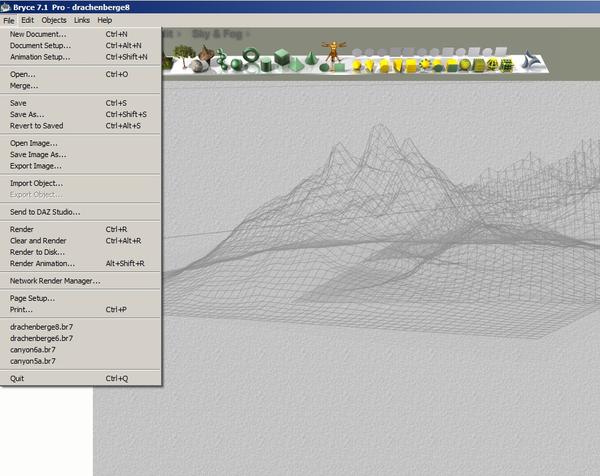Viewport: 600px width, 476px height.
Task: Choose New Document from the File menu
Action: [x=81, y=34]
